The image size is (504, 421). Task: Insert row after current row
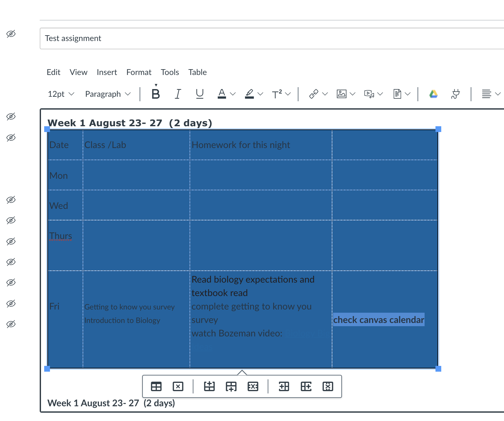pyautogui.click(x=231, y=386)
